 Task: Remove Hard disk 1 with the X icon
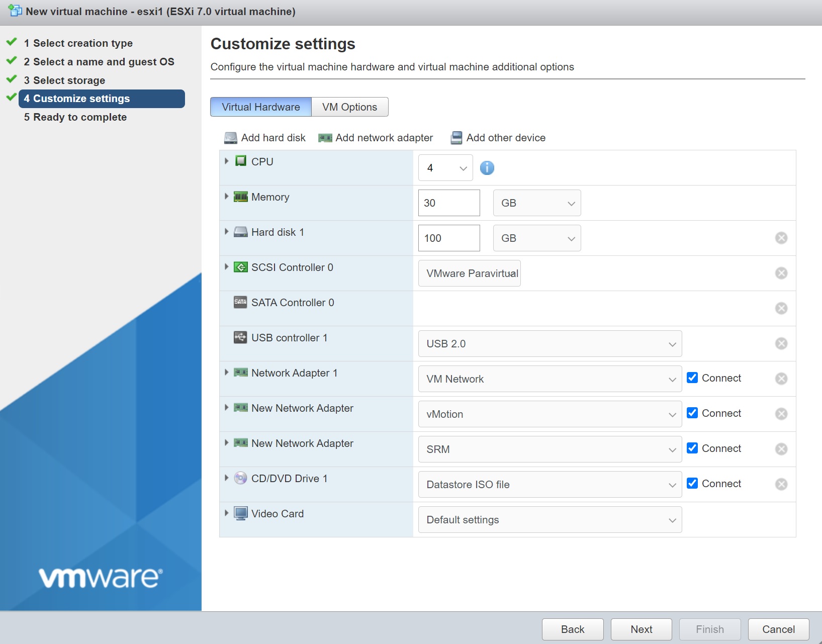click(x=781, y=238)
